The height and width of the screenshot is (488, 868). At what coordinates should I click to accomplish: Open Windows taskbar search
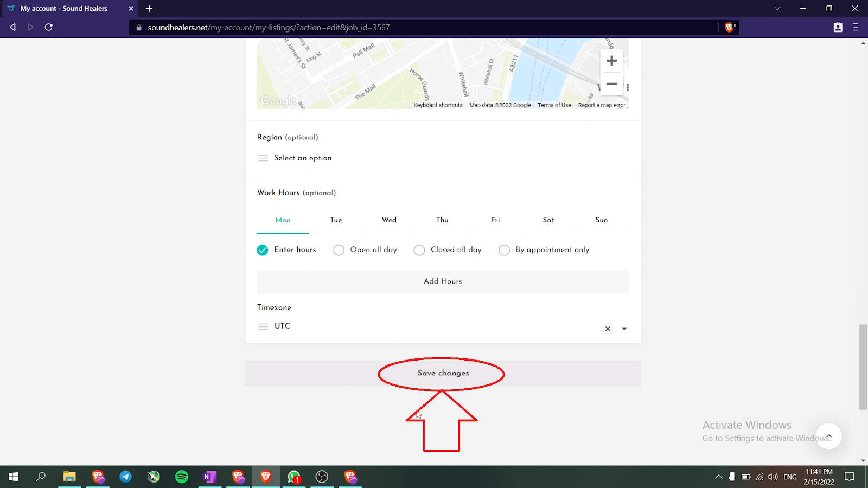pos(41,477)
